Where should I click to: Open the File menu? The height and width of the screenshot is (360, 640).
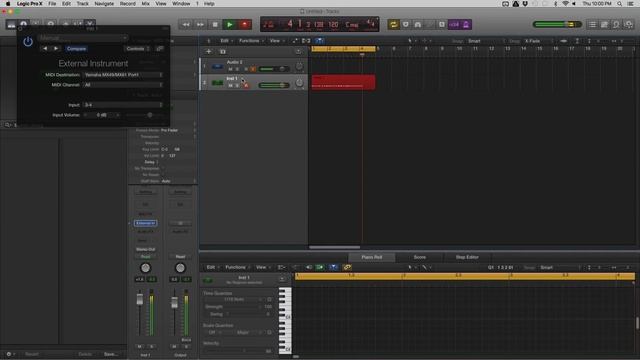(52, 4)
